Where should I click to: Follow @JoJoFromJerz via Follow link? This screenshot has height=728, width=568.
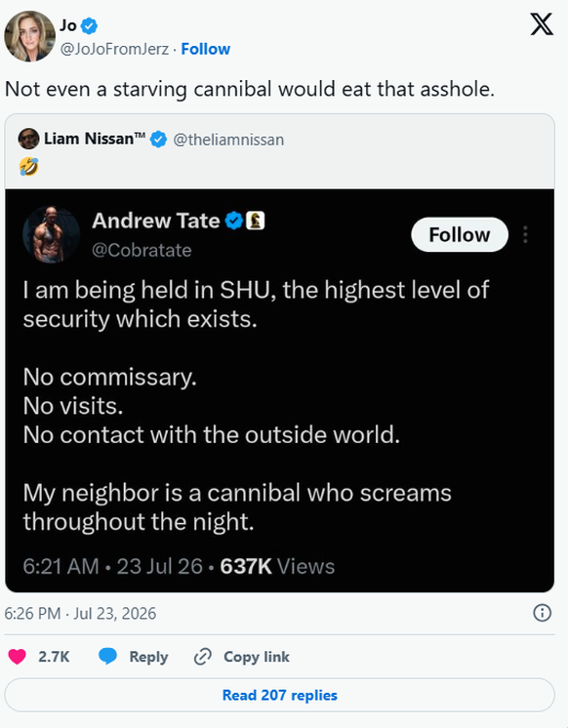pos(205,49)
